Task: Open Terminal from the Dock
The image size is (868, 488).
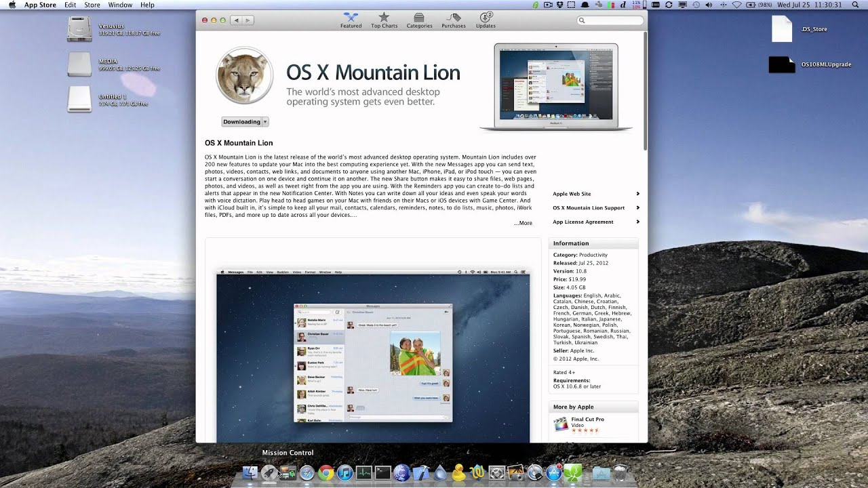Action: click(x=383, y=473)
